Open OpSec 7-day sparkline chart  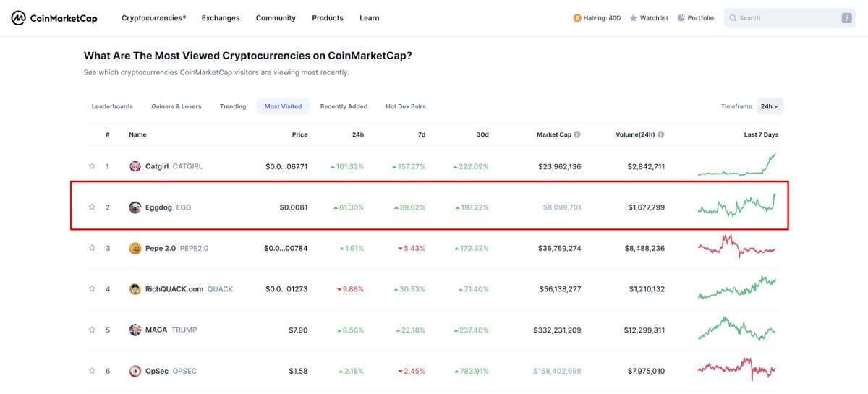pos(736,369)
